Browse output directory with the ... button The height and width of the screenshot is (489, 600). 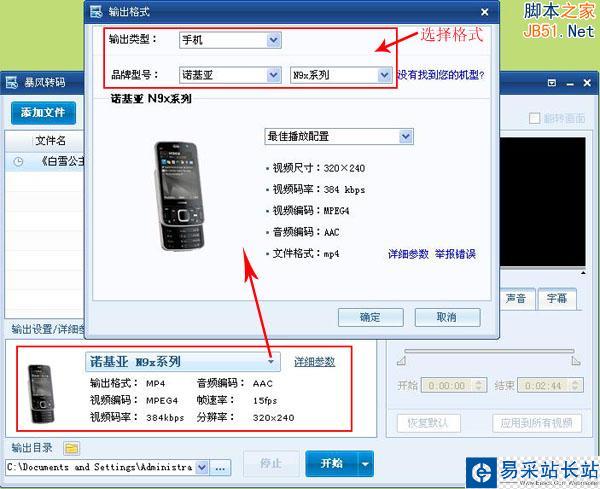[x=220, y=468]
